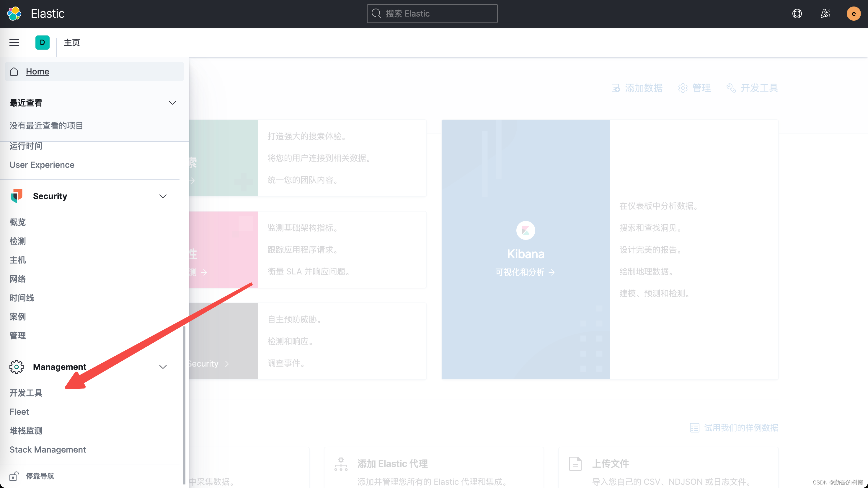Click the 添加 Elastic 代理 agent icon
The height and width of the screenshot is (488, 868).
point(341,464)
